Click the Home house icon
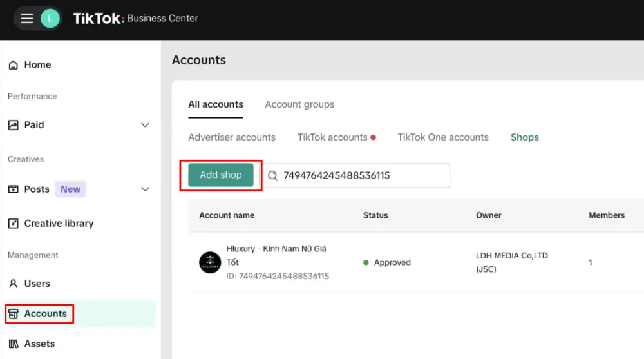 coord(13,65)
